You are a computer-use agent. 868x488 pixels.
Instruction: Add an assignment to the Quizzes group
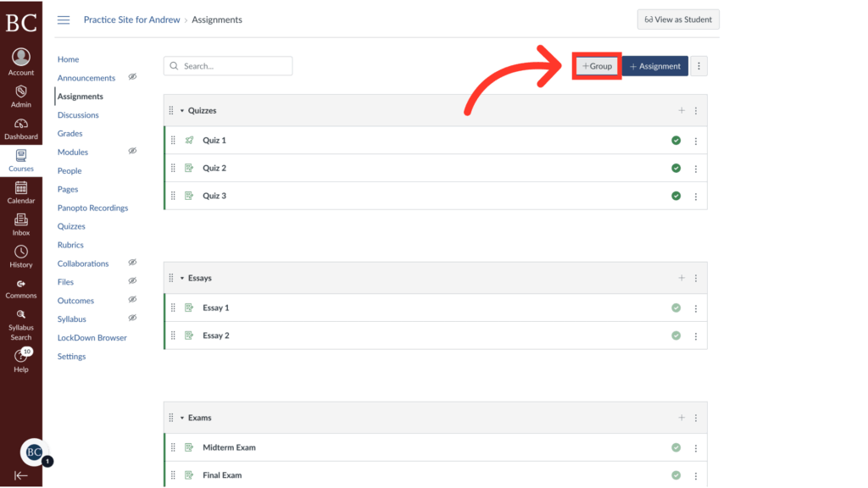(x=682, y=110)
